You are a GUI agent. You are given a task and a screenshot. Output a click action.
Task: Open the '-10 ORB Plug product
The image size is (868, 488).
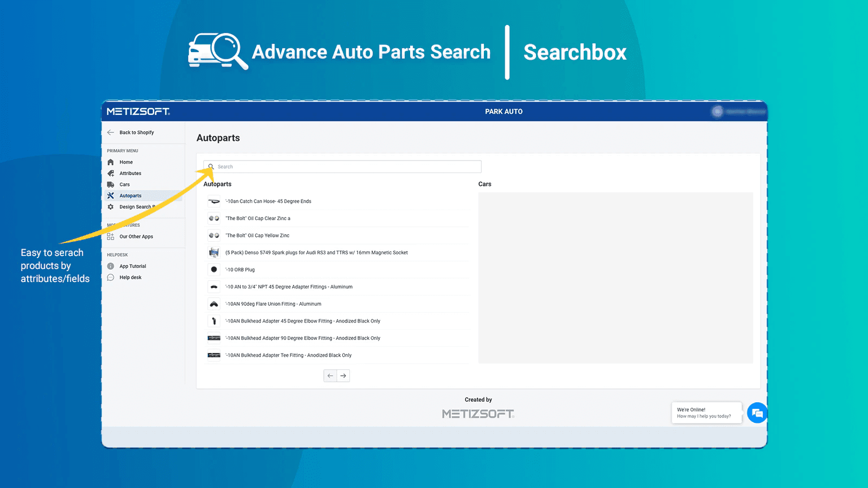[x=241, y=269]
